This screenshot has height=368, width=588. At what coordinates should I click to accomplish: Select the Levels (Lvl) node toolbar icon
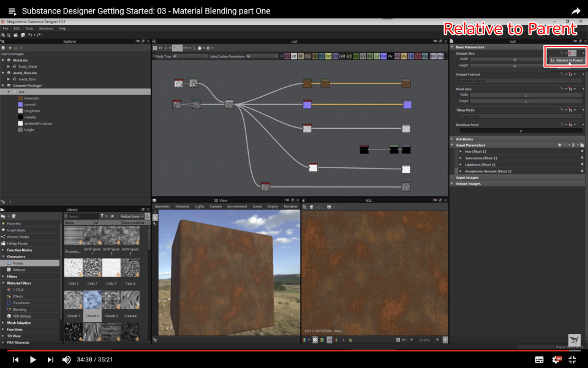pos(377,56)
